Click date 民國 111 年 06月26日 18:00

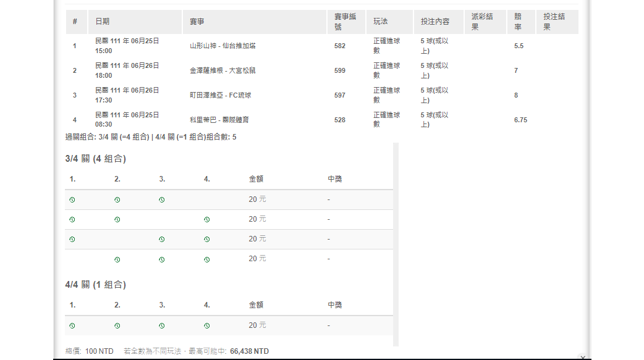[x=127, y=70]
